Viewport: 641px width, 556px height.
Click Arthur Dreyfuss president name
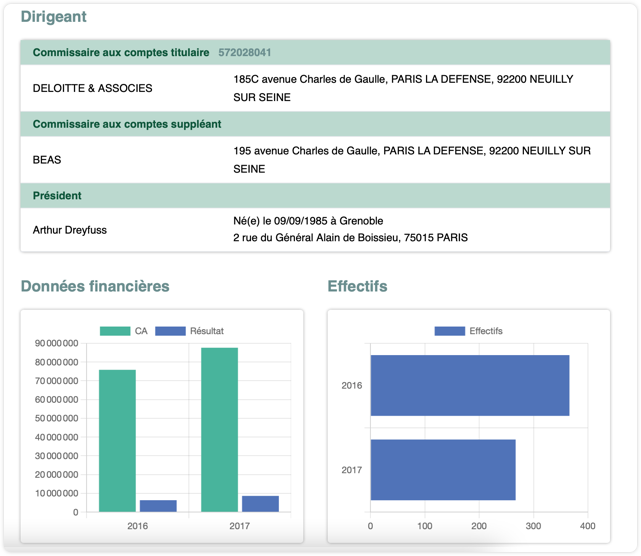click(x=70, y=230)
